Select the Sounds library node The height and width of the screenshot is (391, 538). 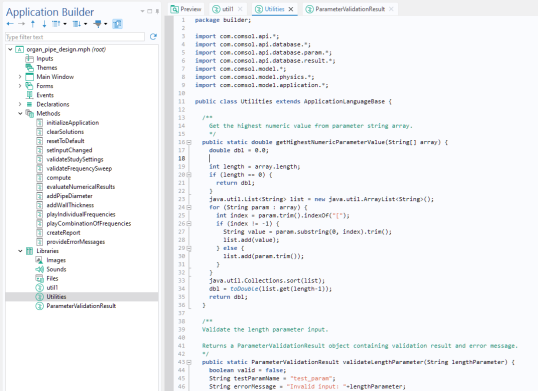[x=56, y=269]
